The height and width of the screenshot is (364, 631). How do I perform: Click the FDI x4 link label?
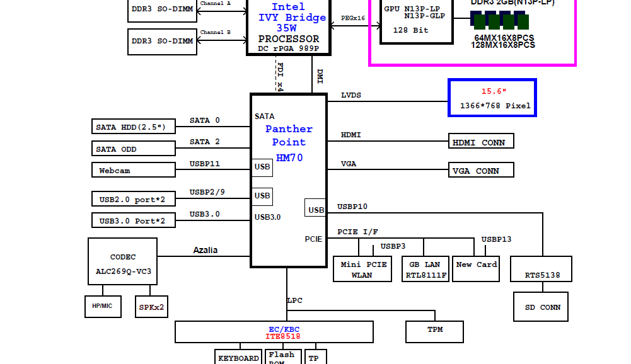pyautogui.click(x=281, y=76)
